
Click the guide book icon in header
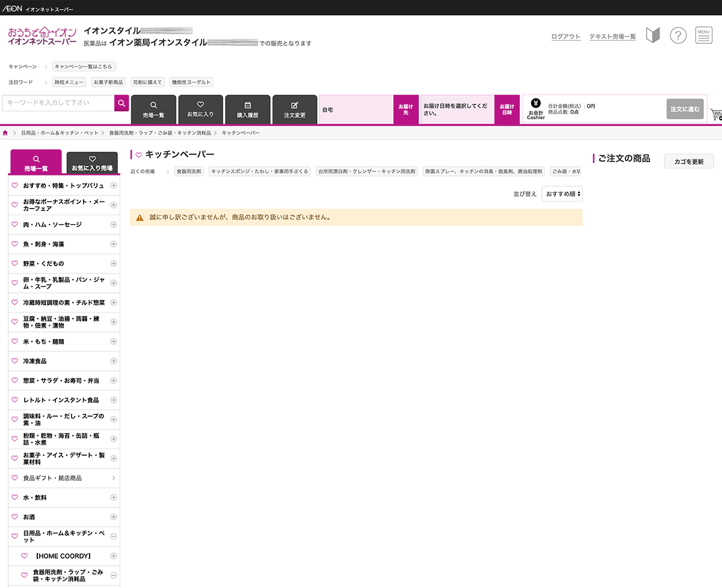pos(653,35)
